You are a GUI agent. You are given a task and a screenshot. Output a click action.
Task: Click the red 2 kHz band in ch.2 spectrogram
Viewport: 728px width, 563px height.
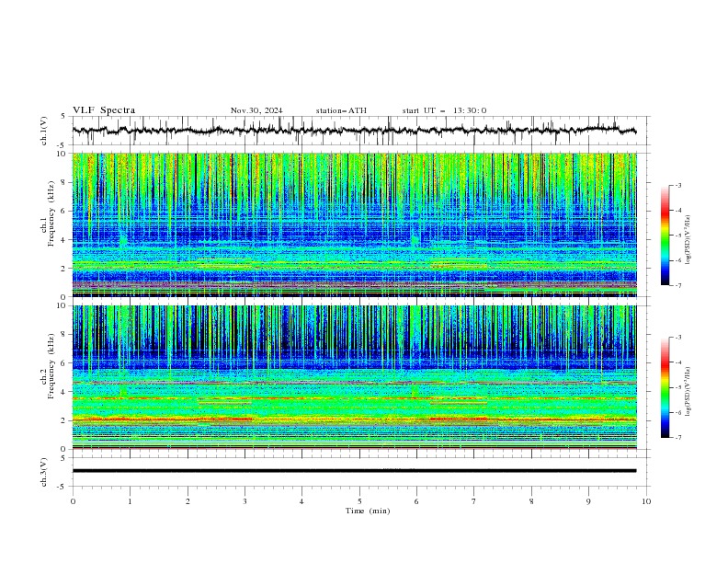pyautogui.click(x=354, y=419)
